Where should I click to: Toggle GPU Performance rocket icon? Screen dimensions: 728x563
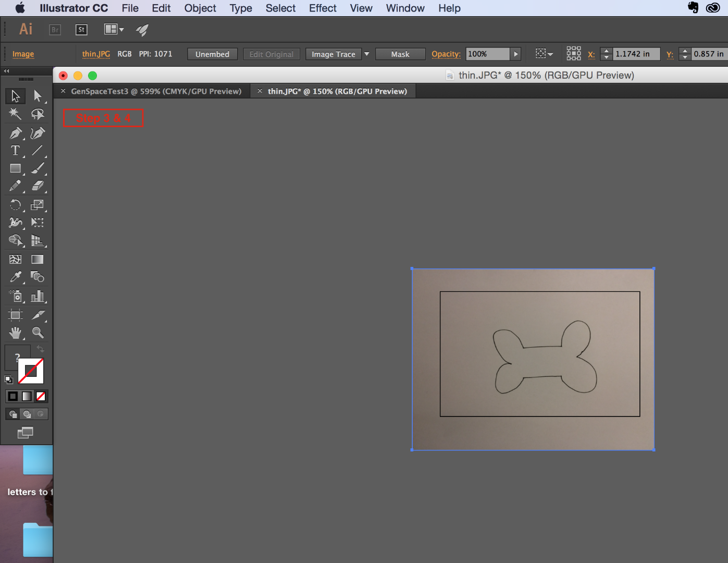pyautogui.click(x=142, y=30)
